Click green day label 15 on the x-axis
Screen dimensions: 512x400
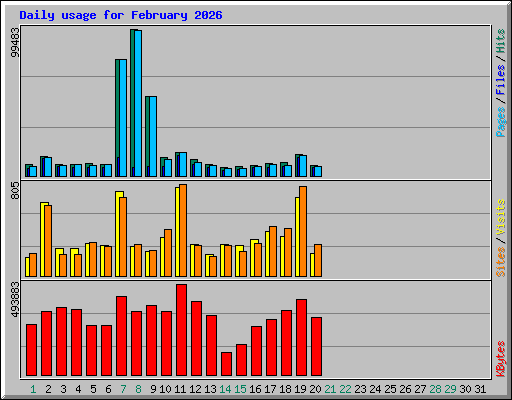[x=240, y=389]
